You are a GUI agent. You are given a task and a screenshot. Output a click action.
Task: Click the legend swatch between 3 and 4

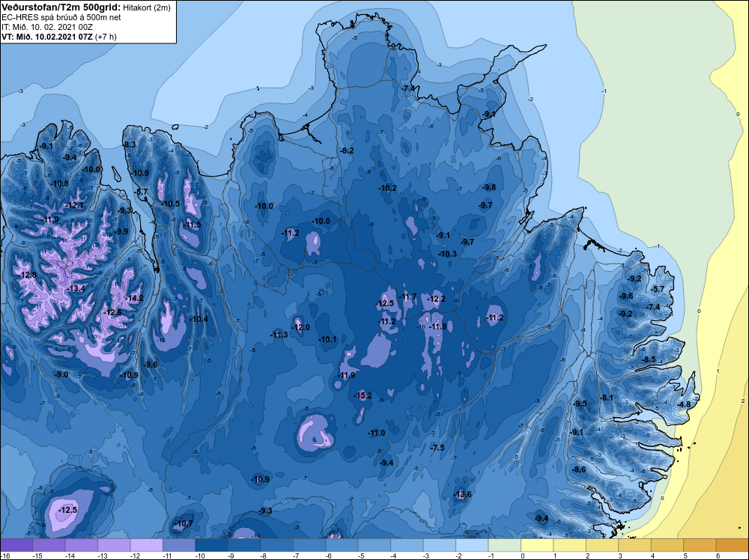tap(635, 545)
